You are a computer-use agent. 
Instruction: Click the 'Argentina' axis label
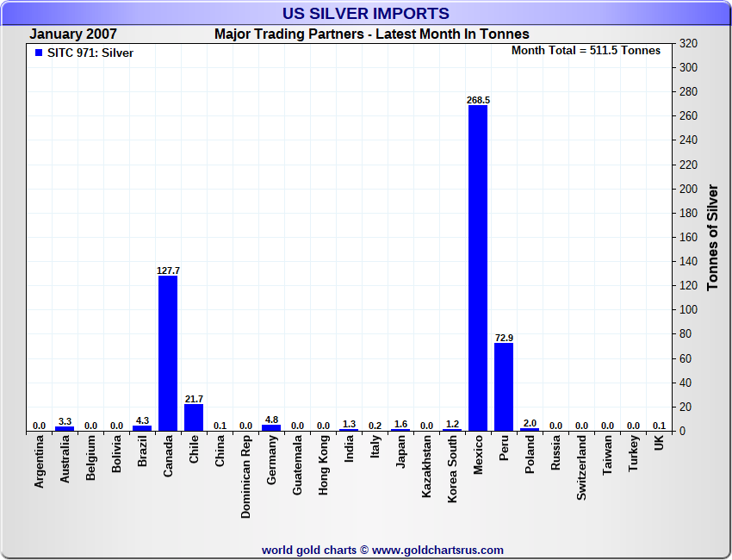40,462
